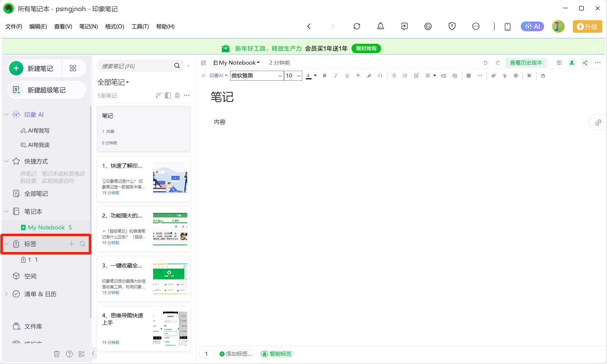607x364 pixels.
Task: Dismiss the green promotion banner
Action: (x=594, y=48)
